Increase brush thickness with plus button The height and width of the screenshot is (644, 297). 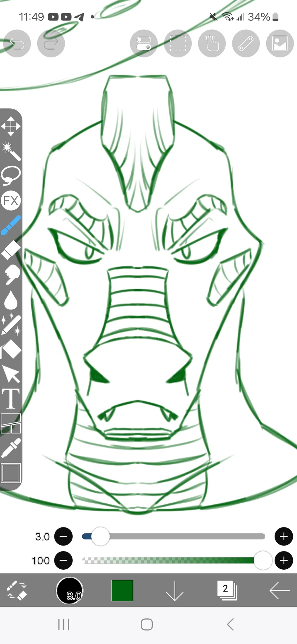pyautogui.click(x=284, y=537)
